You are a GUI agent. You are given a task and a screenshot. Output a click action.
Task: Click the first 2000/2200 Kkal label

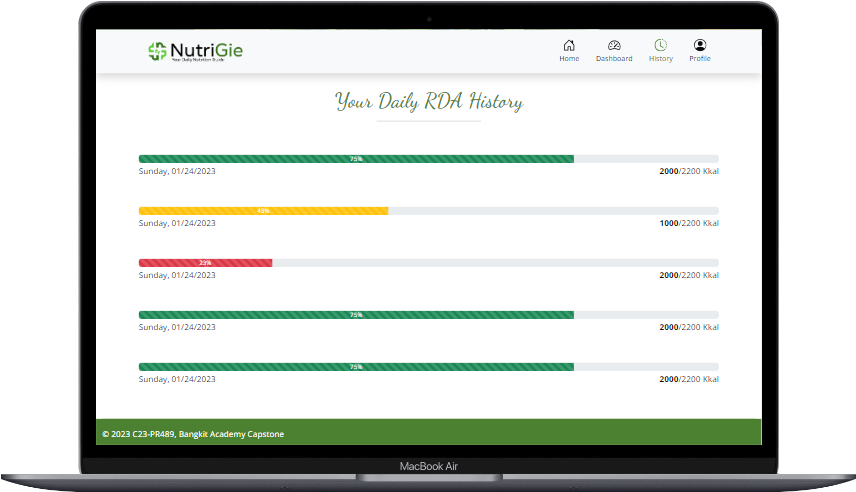(x=689, y=171)
